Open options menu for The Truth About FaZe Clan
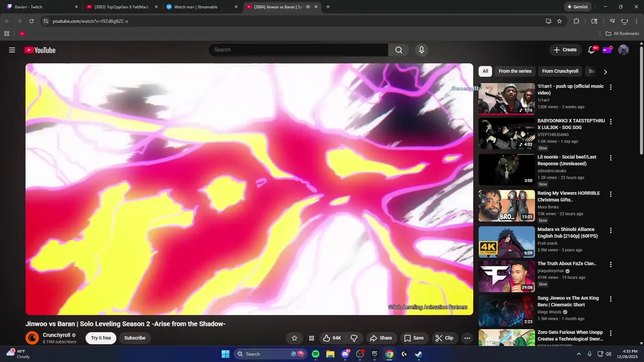 (x=611, y=264)
